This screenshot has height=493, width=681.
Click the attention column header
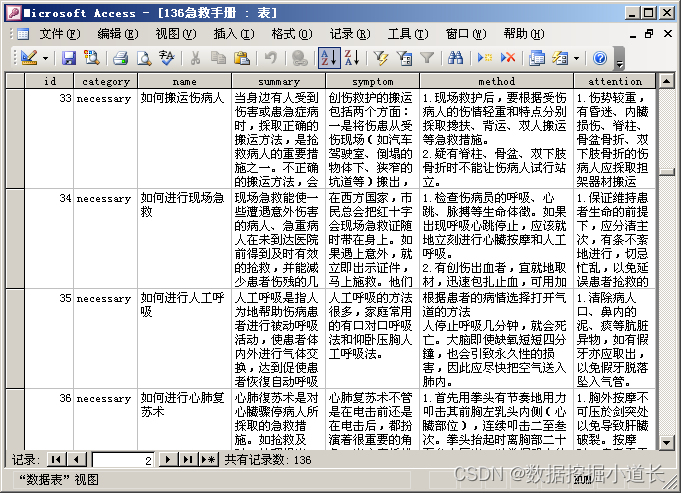[x=615, y=81]
